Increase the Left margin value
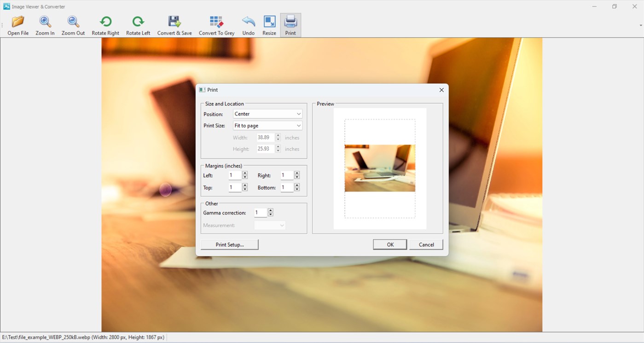 tap(244, 173)
